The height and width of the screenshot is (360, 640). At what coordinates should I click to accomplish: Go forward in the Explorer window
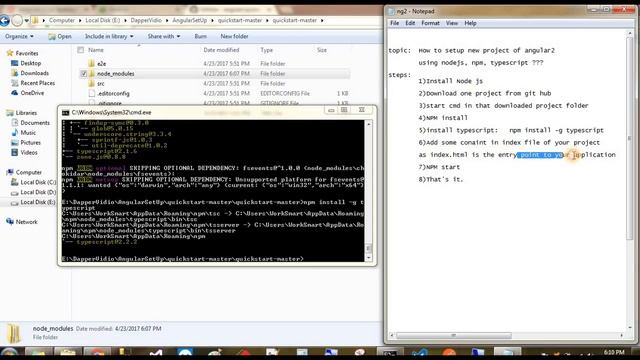click(17, 20)
